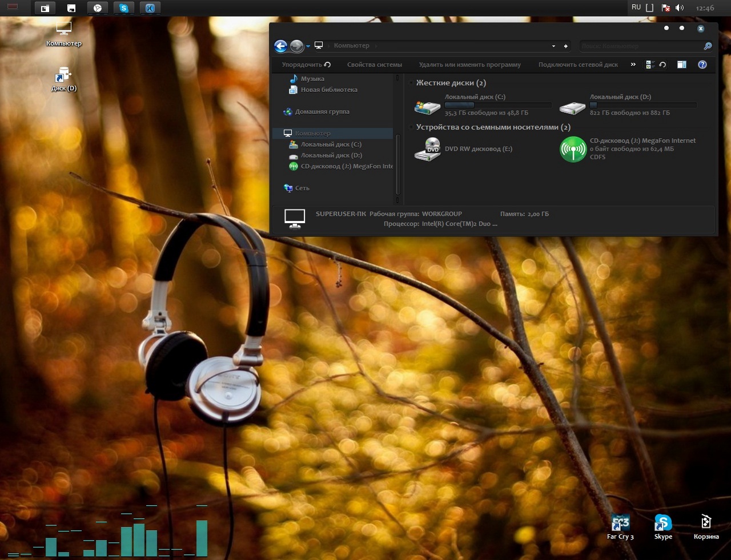This screenshot has width=731, height=560.
Task: Switch the RU input language indicator
Action: pos(636,7)
